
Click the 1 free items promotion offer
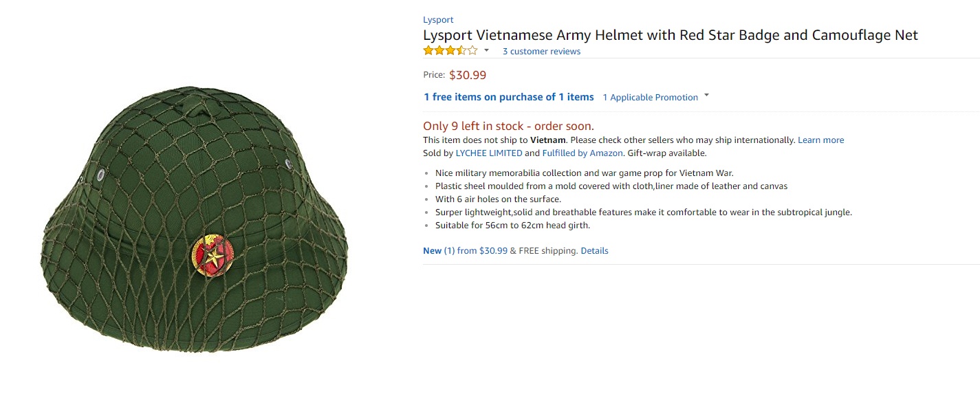pyautogui.click(x=508, y=97)
